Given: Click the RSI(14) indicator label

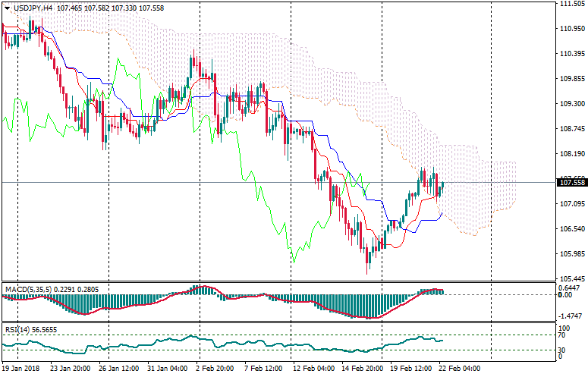Looking at the screenshot, I should point(18,330).
